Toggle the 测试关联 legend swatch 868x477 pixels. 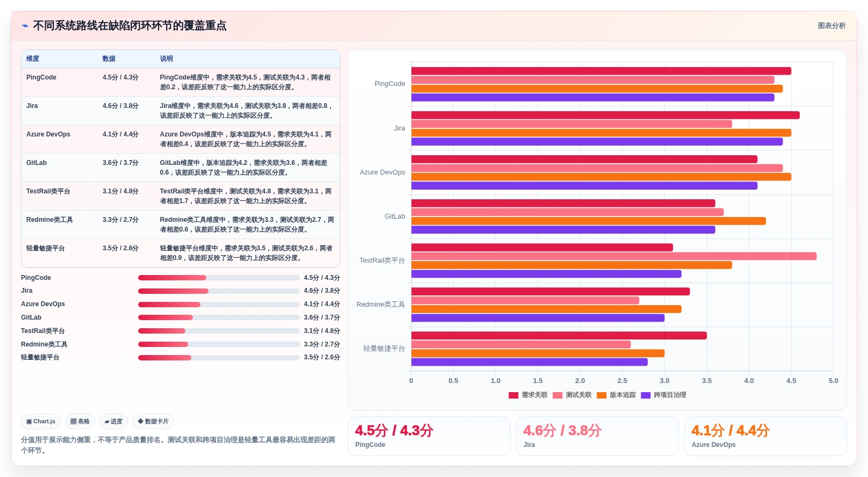click(x=557, y=395)
